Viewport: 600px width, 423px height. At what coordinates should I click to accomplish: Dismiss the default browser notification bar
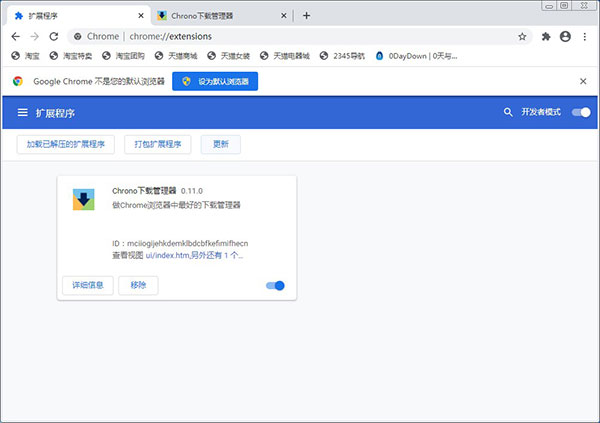tap(583, 81)
